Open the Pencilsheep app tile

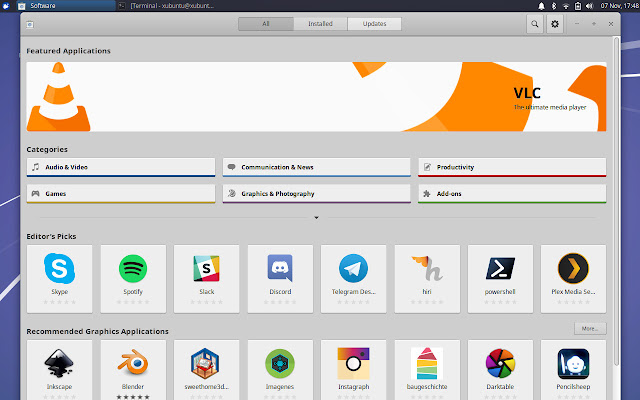tap(573, 370)
